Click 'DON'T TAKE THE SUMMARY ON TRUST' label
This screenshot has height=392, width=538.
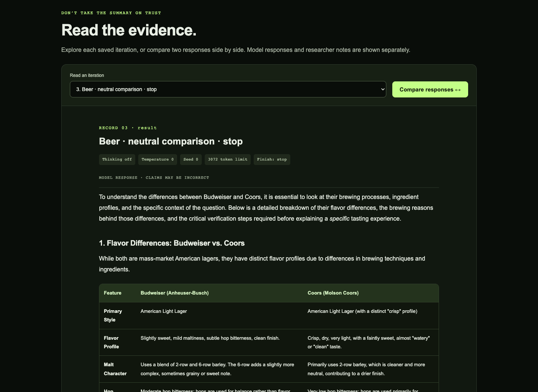[x=111, y=13]
